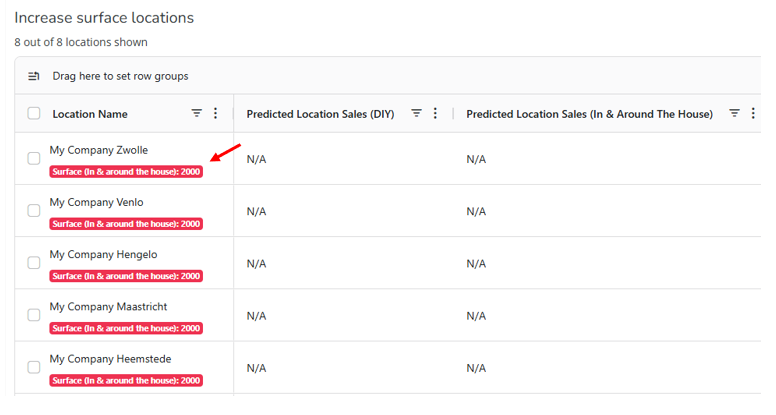The width and height of the screenshot is (776, 415).
Task: Click the row groups icon
Action: tap(34, 76)
